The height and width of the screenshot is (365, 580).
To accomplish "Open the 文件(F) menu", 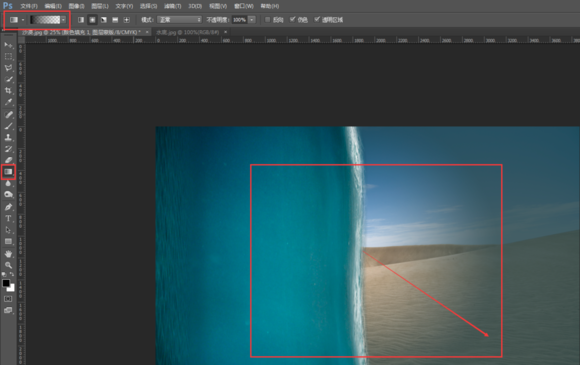I will [x=28, y=6].
